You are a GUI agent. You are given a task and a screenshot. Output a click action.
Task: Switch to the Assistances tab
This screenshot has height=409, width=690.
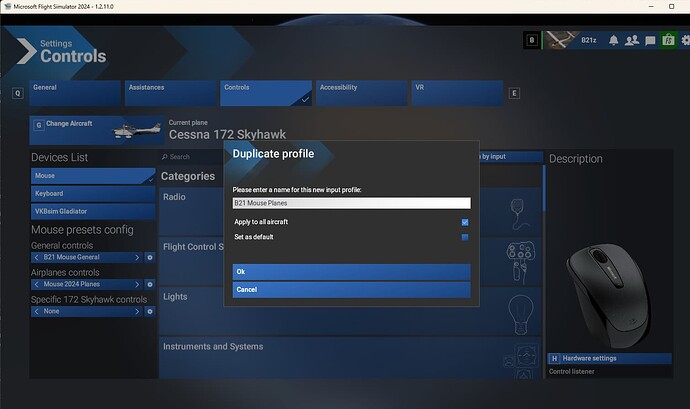point(171,93)
